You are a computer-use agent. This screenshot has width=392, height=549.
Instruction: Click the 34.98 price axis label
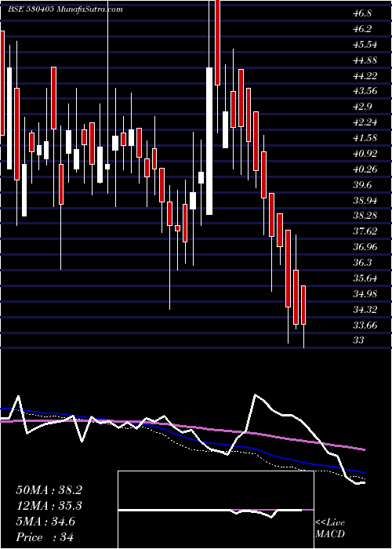(365, 294)
